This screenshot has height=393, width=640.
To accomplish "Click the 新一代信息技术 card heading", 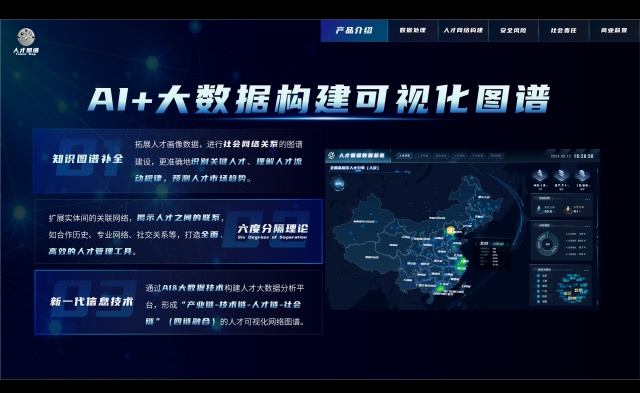I will [91, 302].
